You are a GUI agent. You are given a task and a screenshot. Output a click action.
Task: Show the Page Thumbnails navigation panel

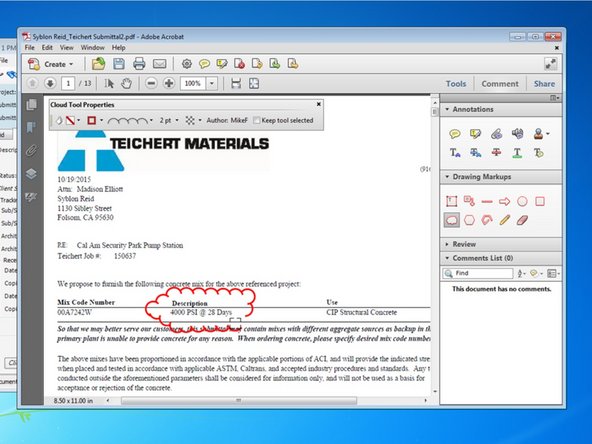point(31,105)
